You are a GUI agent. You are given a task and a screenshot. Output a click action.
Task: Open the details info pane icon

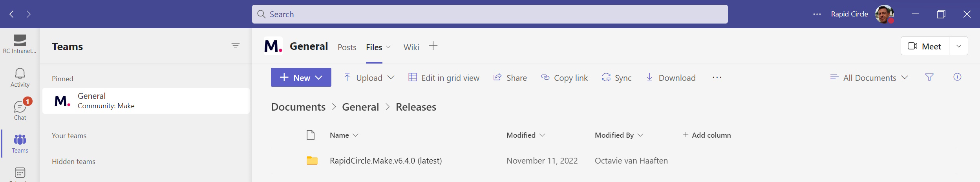(957, 77)
